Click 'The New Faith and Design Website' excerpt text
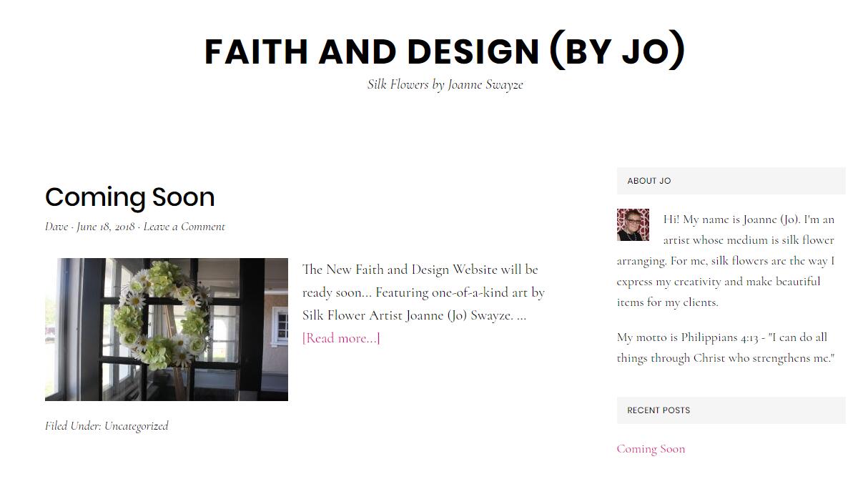 click(400, 270)
